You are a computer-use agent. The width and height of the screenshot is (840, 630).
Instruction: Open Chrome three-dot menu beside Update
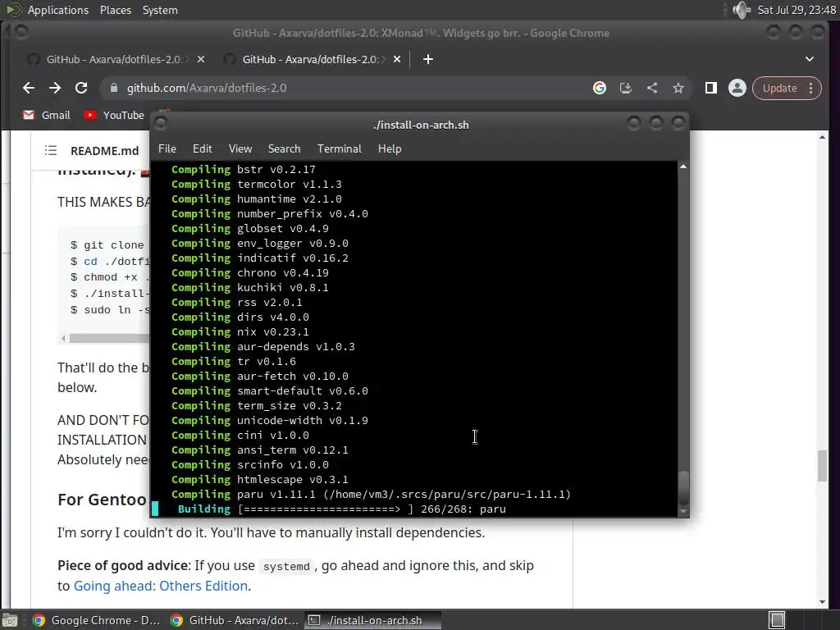click(811, 88)
